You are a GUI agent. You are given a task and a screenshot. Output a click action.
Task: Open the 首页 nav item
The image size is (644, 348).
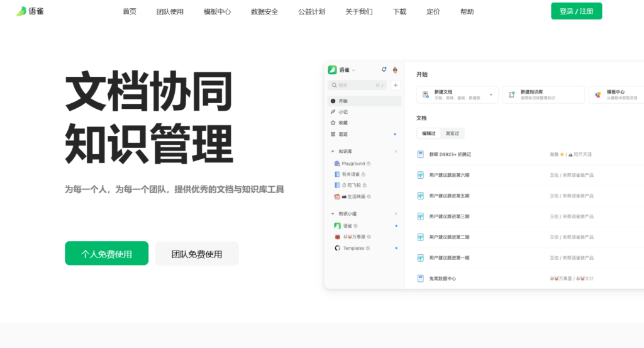(x=130, y=11)
